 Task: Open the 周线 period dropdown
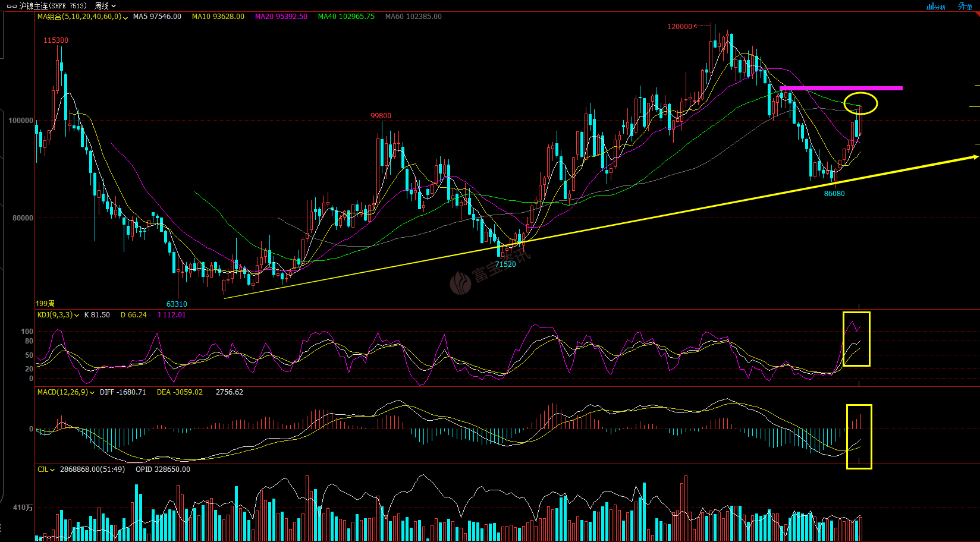105,6
